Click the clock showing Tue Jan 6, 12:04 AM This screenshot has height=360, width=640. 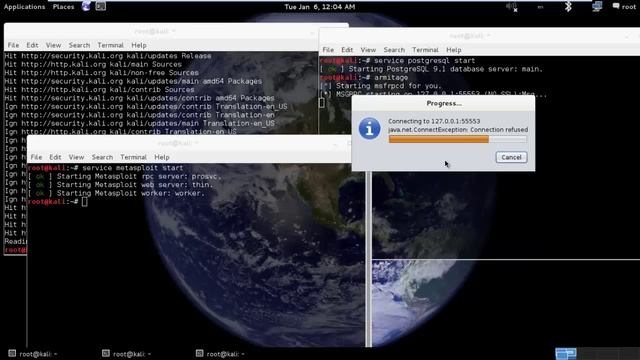[320, 7]
